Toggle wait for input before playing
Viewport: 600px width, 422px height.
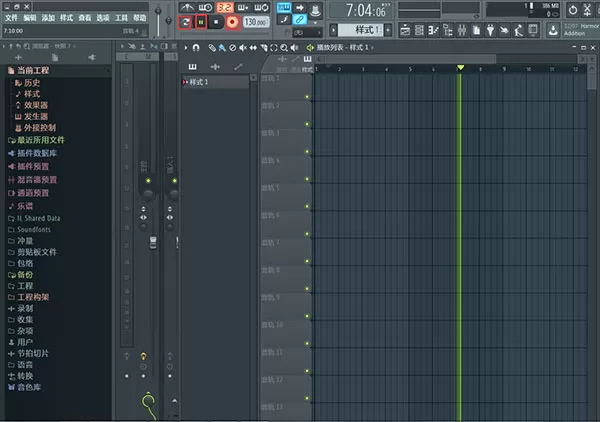click(205, 7)
